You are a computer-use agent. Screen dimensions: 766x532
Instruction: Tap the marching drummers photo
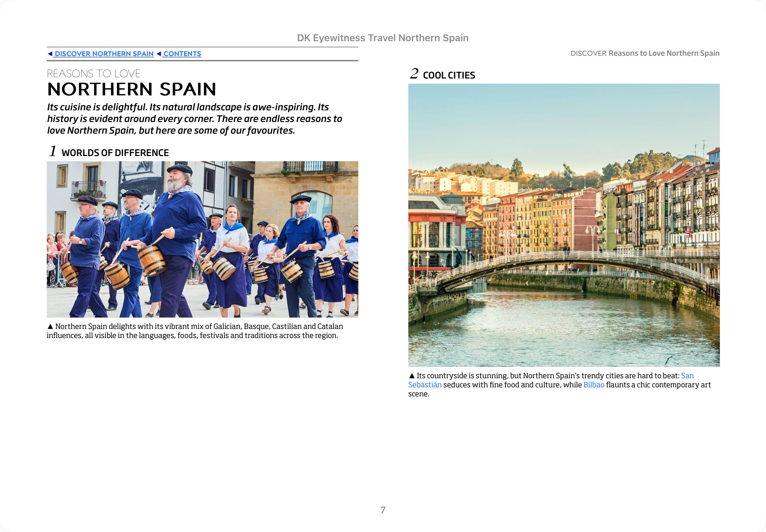202,239
